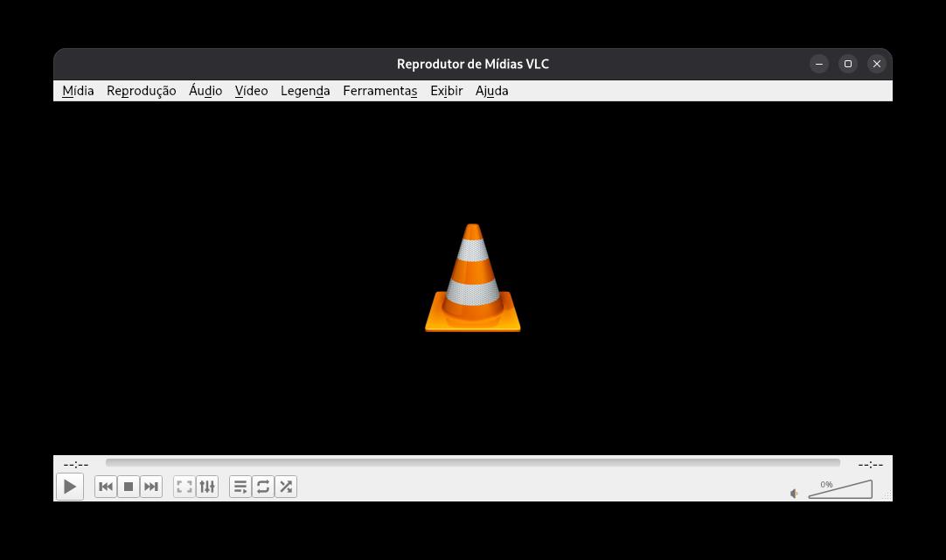The image size is (946, 560).
Task: Open the Áudio menu
Action: coord(205,90)
